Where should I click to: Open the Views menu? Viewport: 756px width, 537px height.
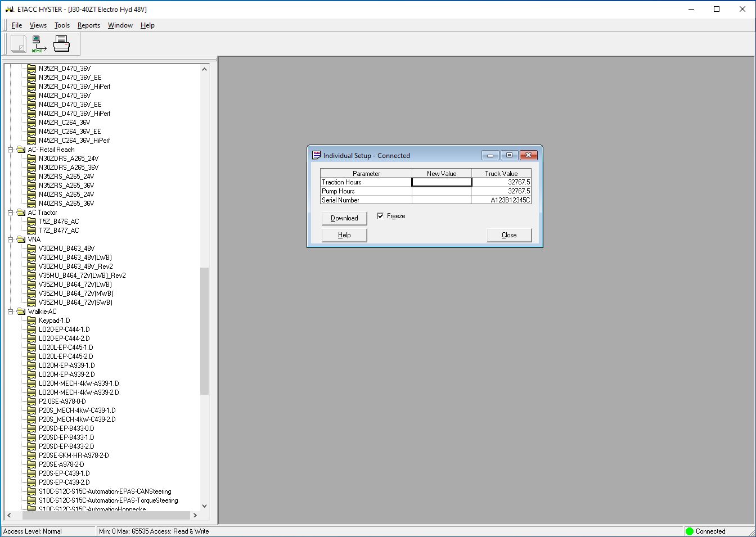click(38, 25)
